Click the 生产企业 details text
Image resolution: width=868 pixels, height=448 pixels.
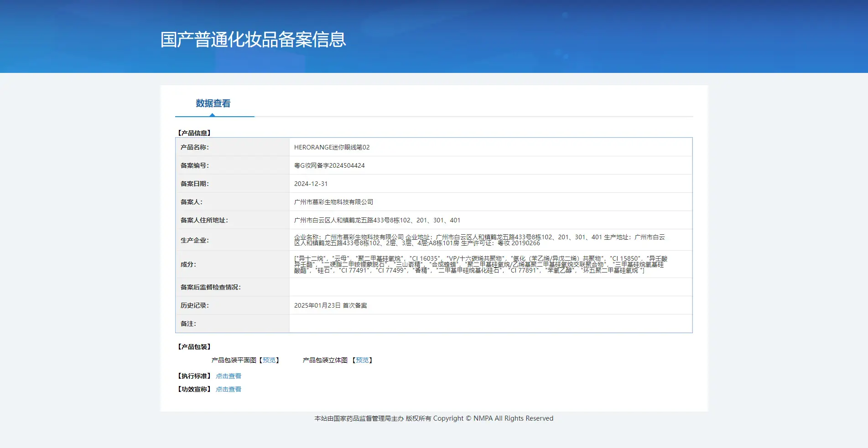[x=479, y=240]
